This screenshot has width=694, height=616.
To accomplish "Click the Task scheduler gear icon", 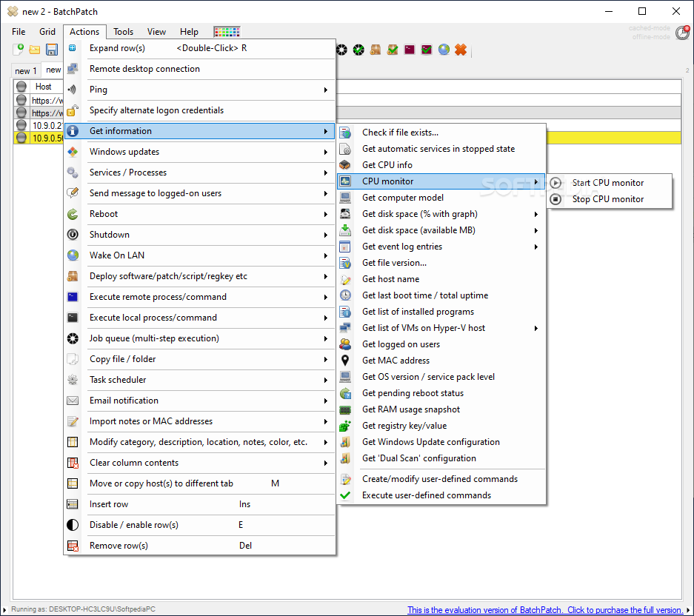I will [x=73, y=380].
